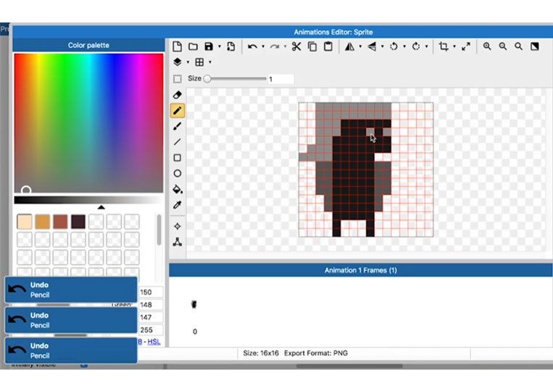Click the green value field showing 148
Viewport: 553px width, 392px height.
[151, 304]
